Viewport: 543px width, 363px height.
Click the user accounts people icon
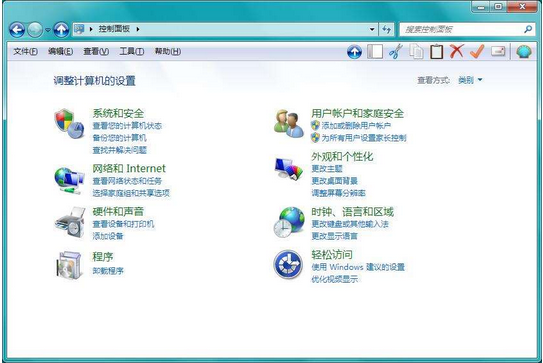[x=288, y=124]
